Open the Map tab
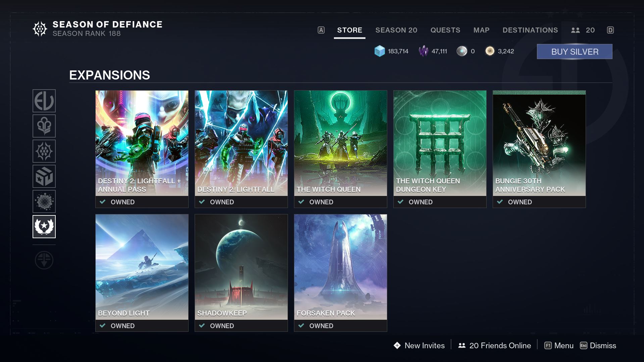The height and width of the screenshot is (362, 644). coord(482,30)
